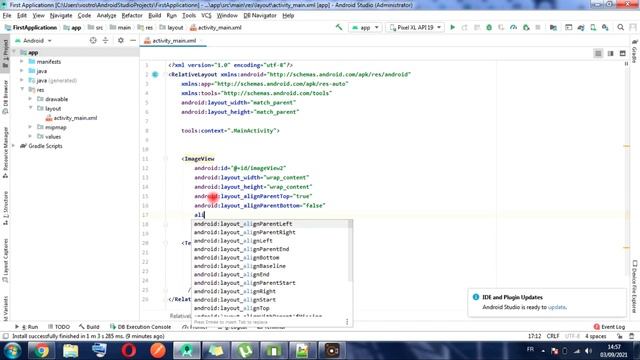Expand the manifests folder
The image size is (640, 360).
(x=22, y=62)
